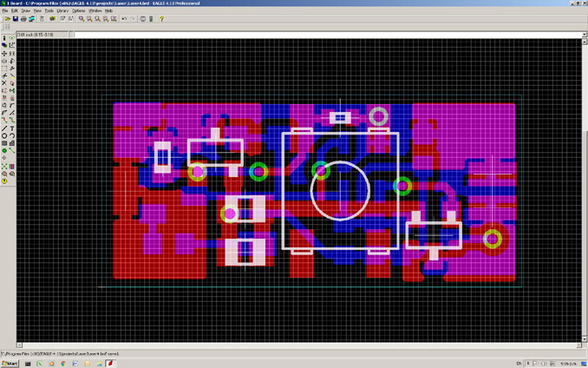This screenshot has height=368, width=588.
Task: Click the horizontal scrollbar below canvas
Action: coord(299,345)
